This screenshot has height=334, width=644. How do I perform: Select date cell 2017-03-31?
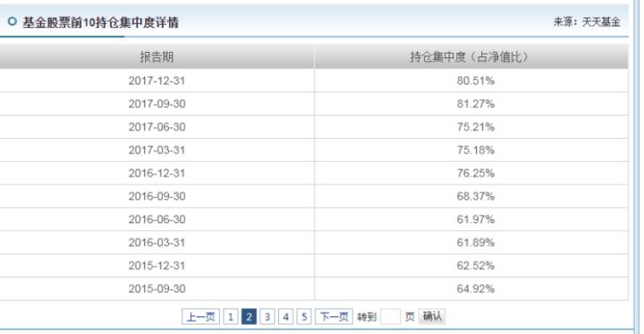[x=157, y=150]
